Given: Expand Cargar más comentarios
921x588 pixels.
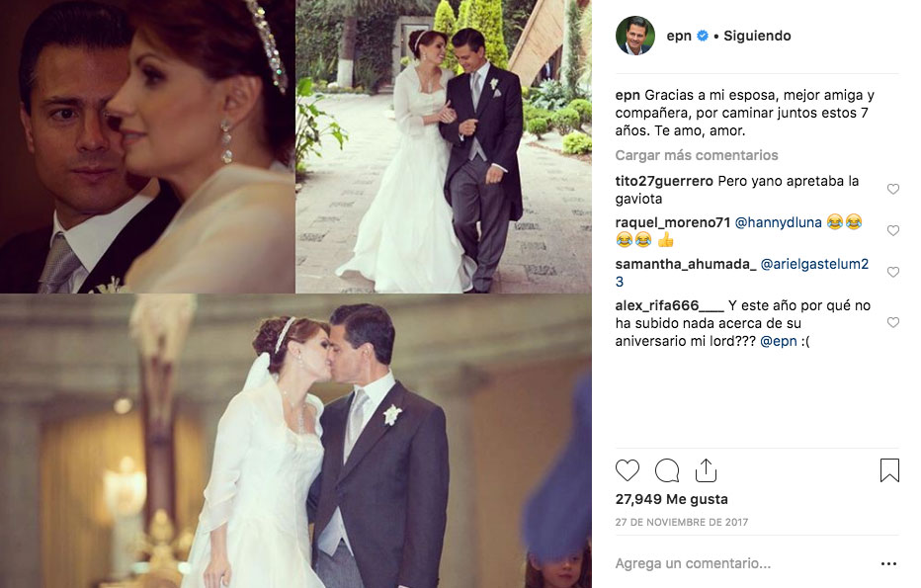Looking at the screenshot, I should [696, 155].
